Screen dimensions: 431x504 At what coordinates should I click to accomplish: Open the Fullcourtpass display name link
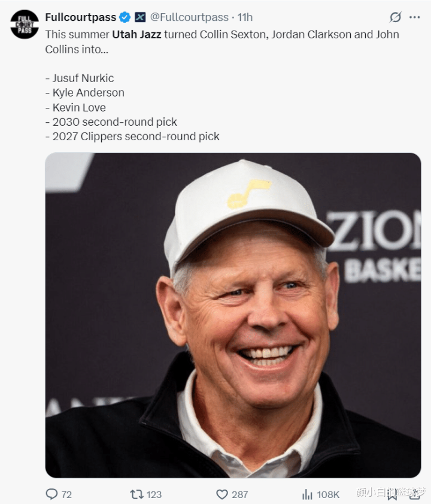80,17
